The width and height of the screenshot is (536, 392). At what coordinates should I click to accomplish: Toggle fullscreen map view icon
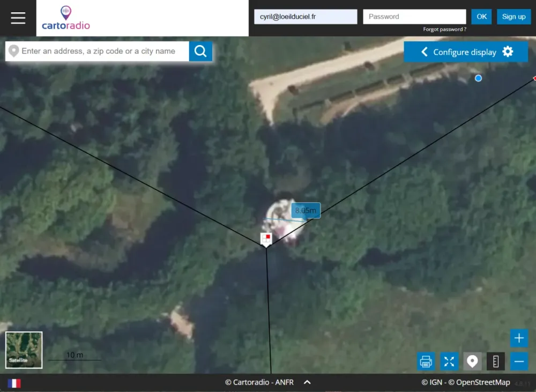coord(449,361)
